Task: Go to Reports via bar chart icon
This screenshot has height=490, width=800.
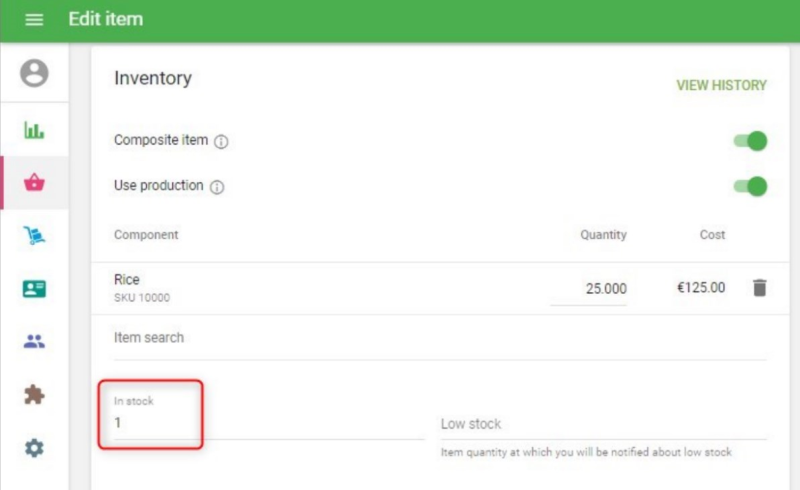Action: (x=34, y=130)
